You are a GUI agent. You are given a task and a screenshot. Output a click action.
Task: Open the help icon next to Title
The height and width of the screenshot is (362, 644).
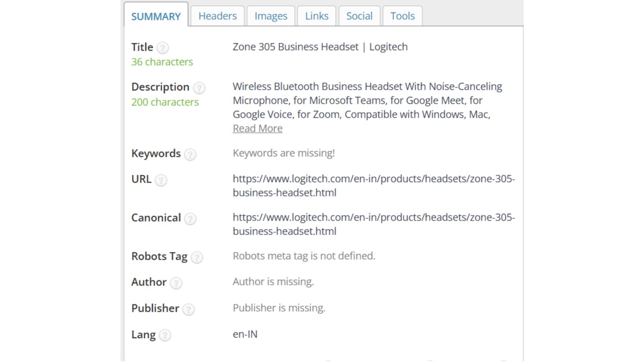point(163,48)
